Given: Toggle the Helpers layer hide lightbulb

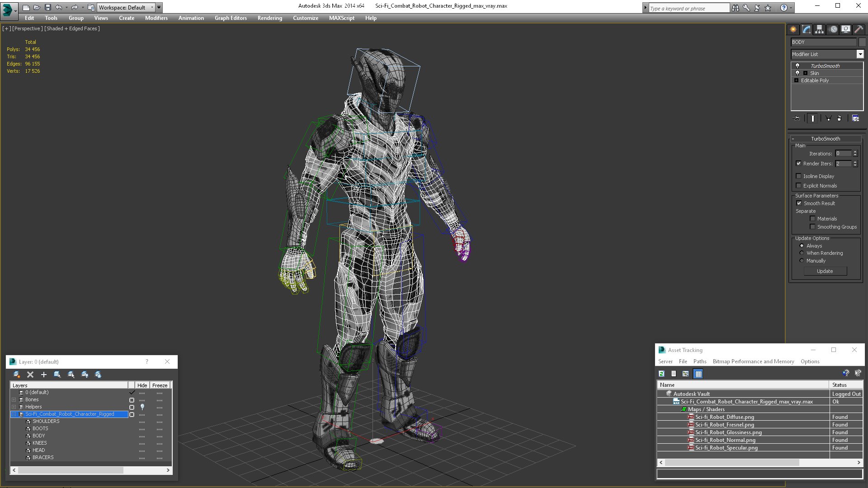Looking at the screenshot, I should [x=142, y=407].
